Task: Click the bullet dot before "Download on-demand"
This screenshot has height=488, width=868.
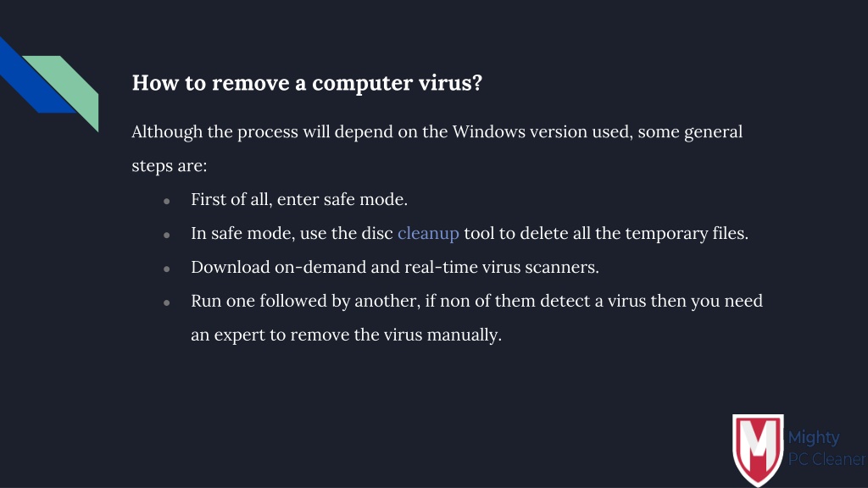Action: 167,269
